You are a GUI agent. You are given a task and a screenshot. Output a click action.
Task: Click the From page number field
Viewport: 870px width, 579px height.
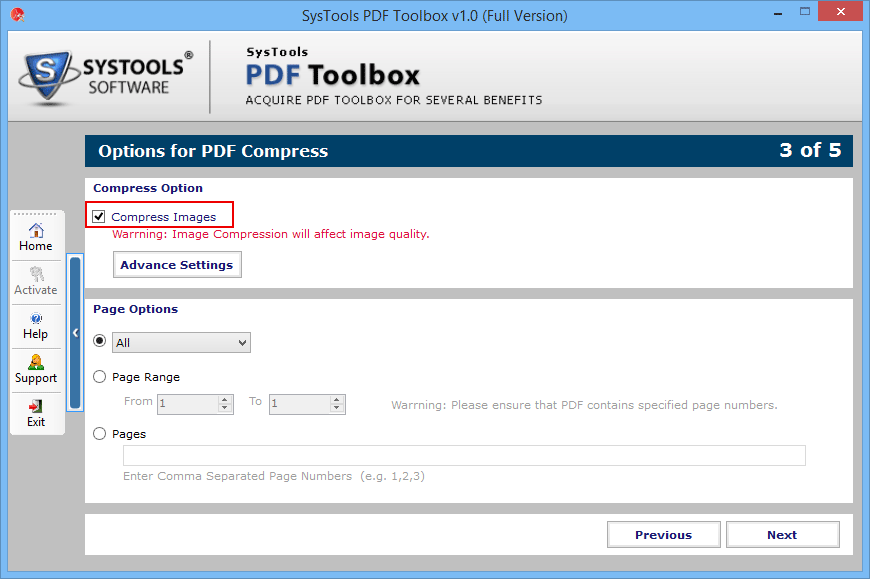(x=189, y=404)
